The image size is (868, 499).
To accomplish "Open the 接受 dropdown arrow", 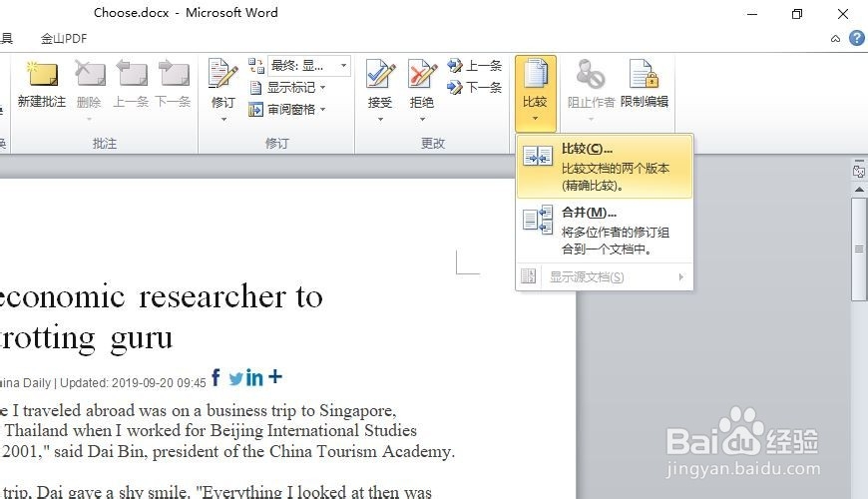I will click(380, 119).
